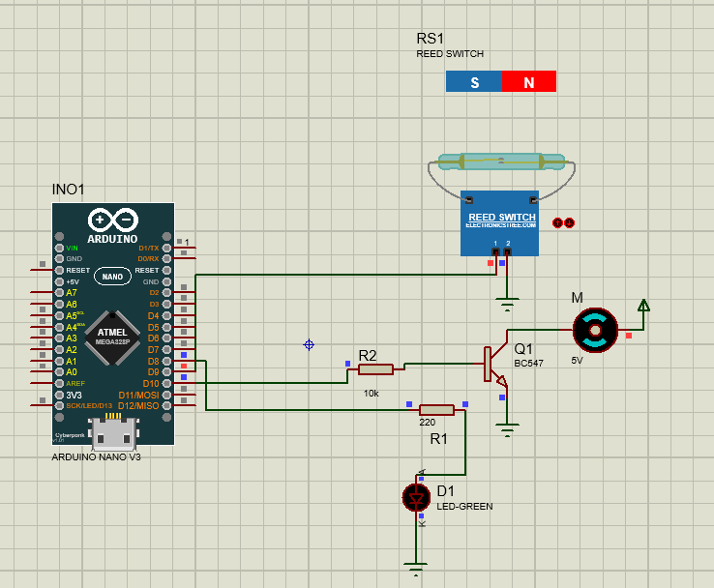Click the AREF pin on Arduino Nano
Image resolution: width=714 pixels, height=588 pixels.
pyautogui.click(x=59, y=383)
